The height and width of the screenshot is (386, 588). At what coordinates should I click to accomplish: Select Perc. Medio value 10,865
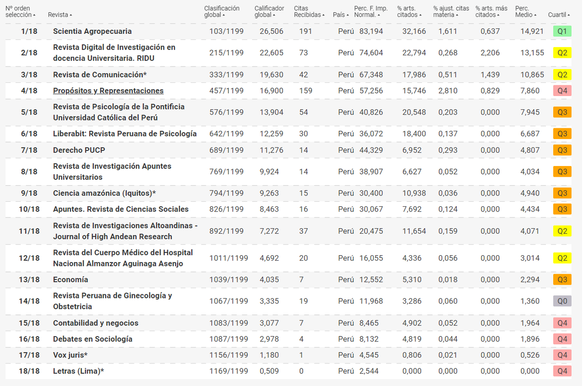point(532,74)
